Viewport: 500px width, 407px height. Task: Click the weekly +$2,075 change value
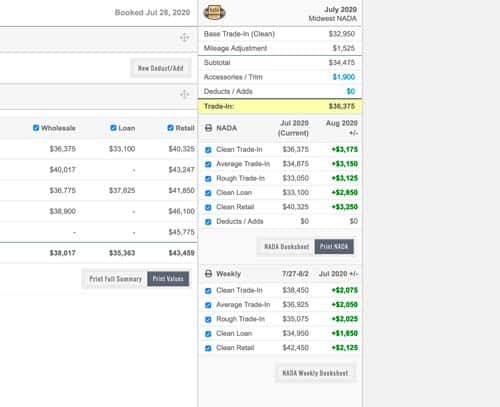(344, 290)
